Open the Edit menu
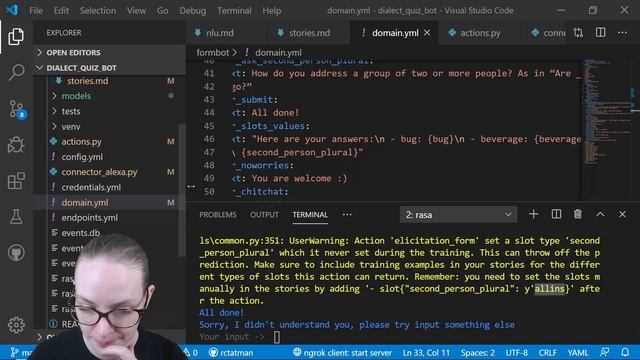 pos(61,11)
